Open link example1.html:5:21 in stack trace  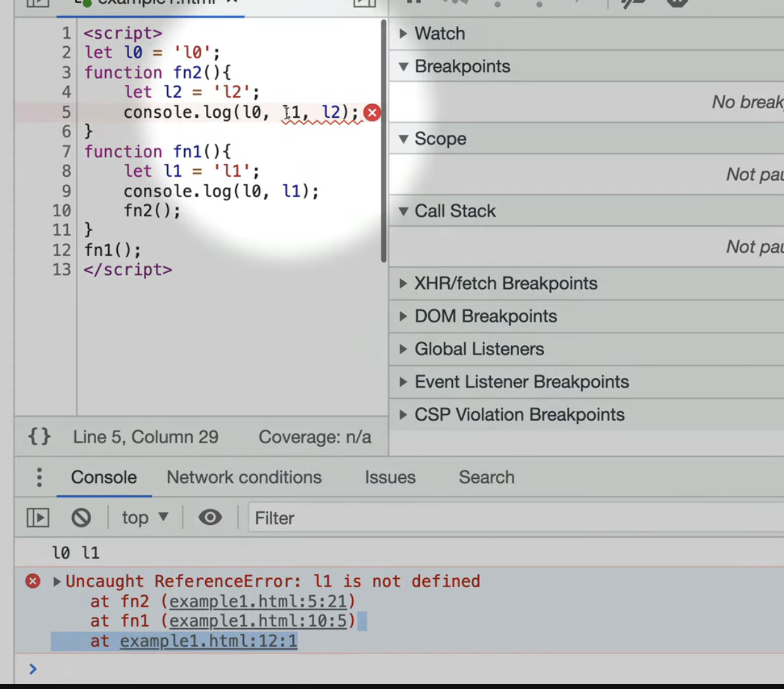(258, 601)
